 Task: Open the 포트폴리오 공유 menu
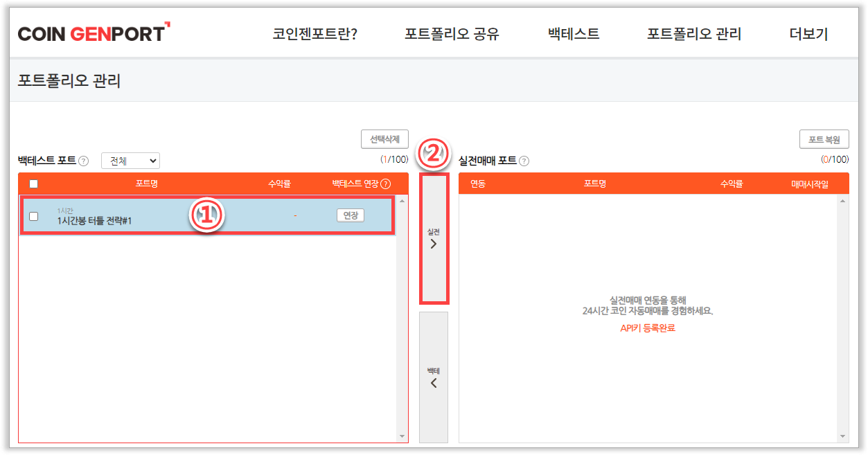coord(452,35)
